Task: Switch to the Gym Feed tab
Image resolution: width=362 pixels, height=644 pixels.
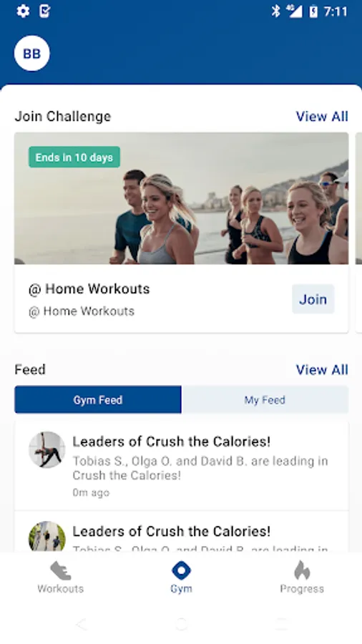Action: [98, 399]
